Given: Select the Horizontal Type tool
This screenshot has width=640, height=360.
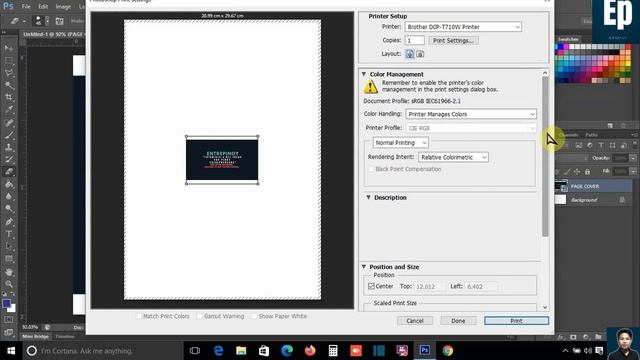Looking at the screenshot, I should tap(9, 234).
